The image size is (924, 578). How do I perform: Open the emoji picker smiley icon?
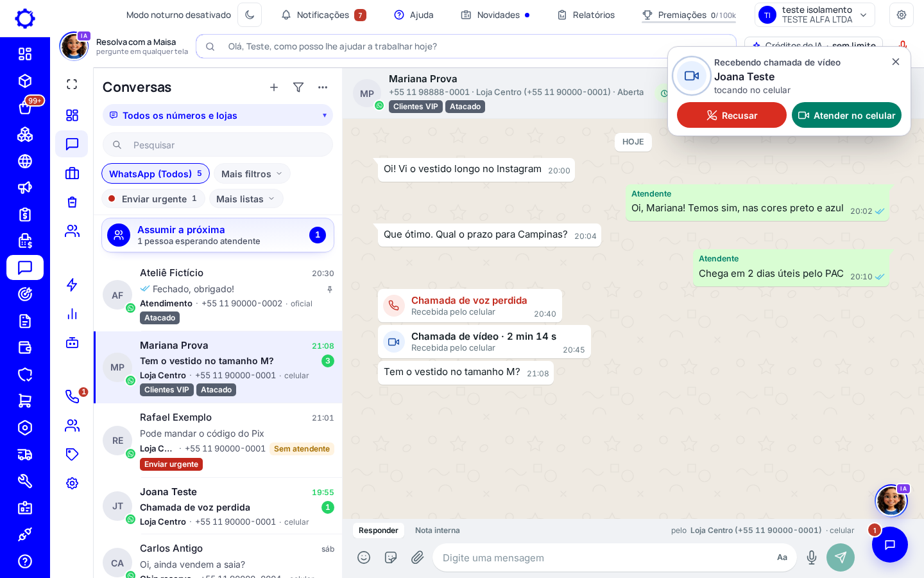tap(364, 557)
